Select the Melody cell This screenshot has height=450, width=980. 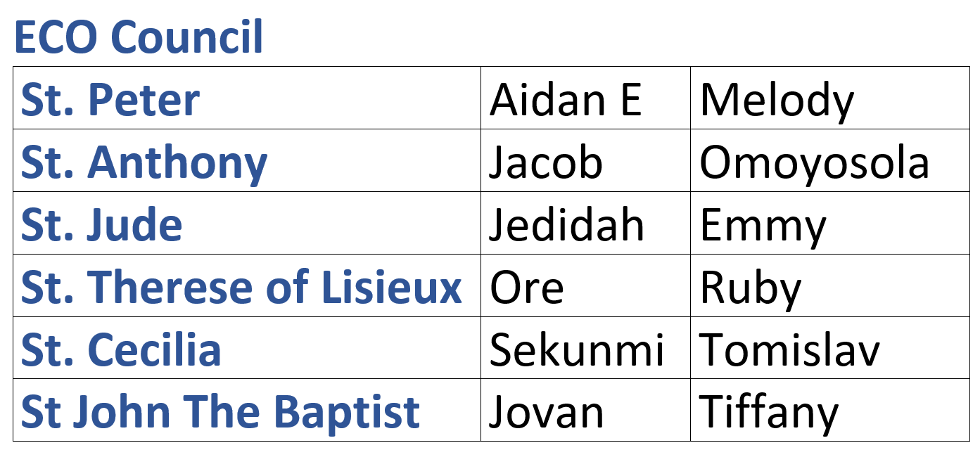pyautogui.click(x=830, y=98)
